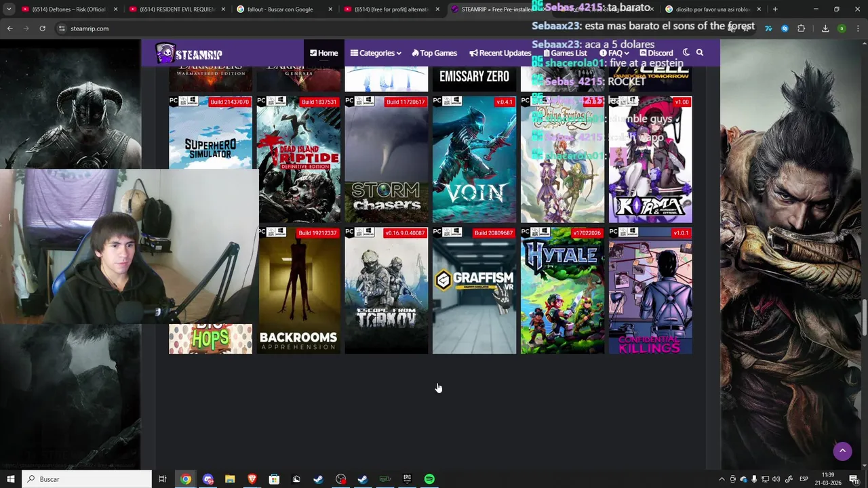Click the Buscar taskbar search box
The image size is (868, 488).
[86, 479]
